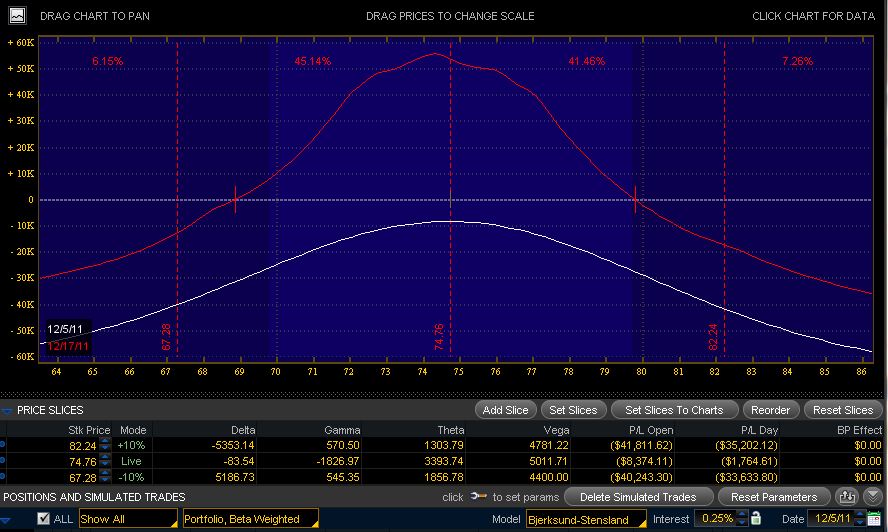Click the red 12/17/11 chart legend label
The height and width of the screenshot is (532, 888).
(67, 346)
